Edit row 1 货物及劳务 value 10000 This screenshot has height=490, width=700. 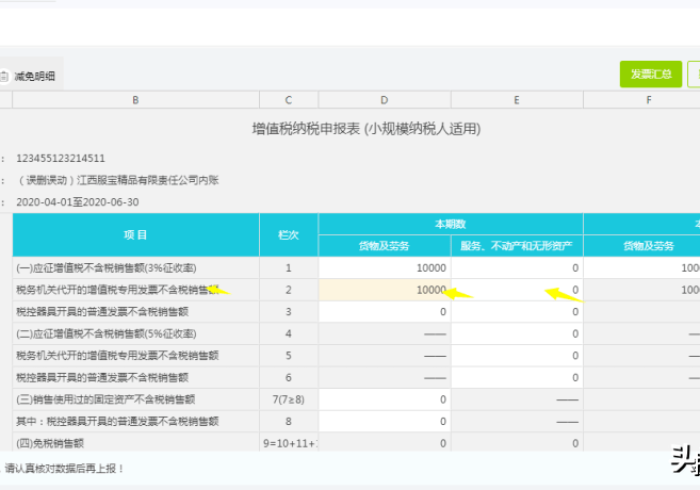(384, 268)
